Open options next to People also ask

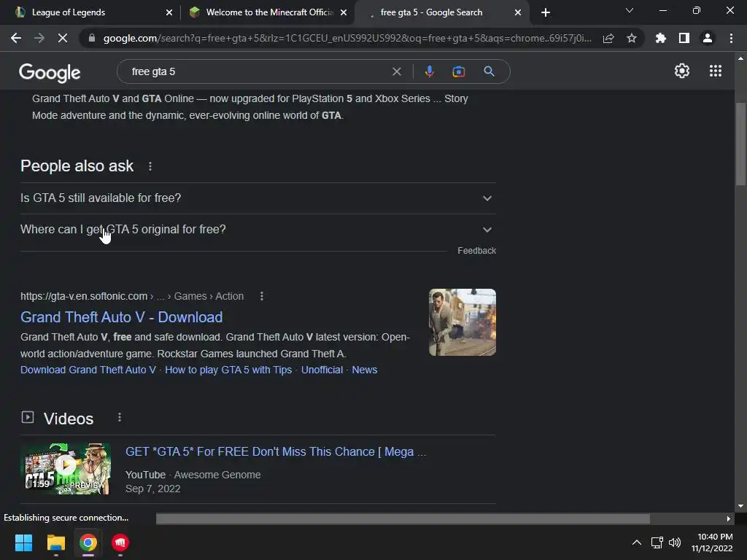tap(150, 166)
